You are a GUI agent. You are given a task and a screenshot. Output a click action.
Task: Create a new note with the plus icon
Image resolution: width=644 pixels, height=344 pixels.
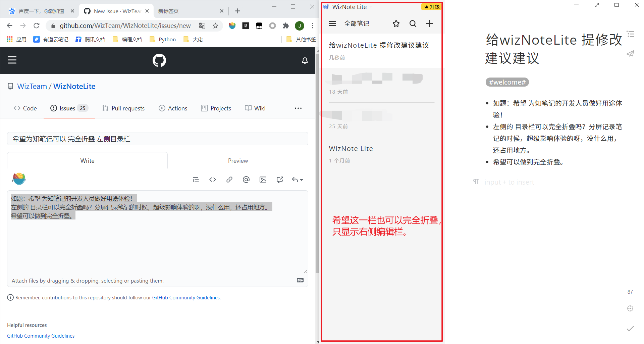(430, 23)
